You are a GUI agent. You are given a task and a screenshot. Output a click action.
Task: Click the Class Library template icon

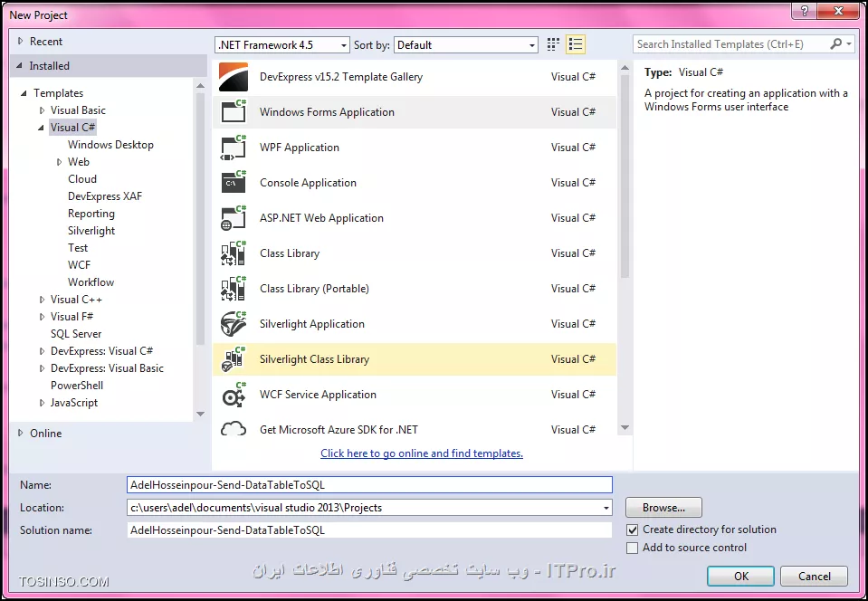pos(233,253)
